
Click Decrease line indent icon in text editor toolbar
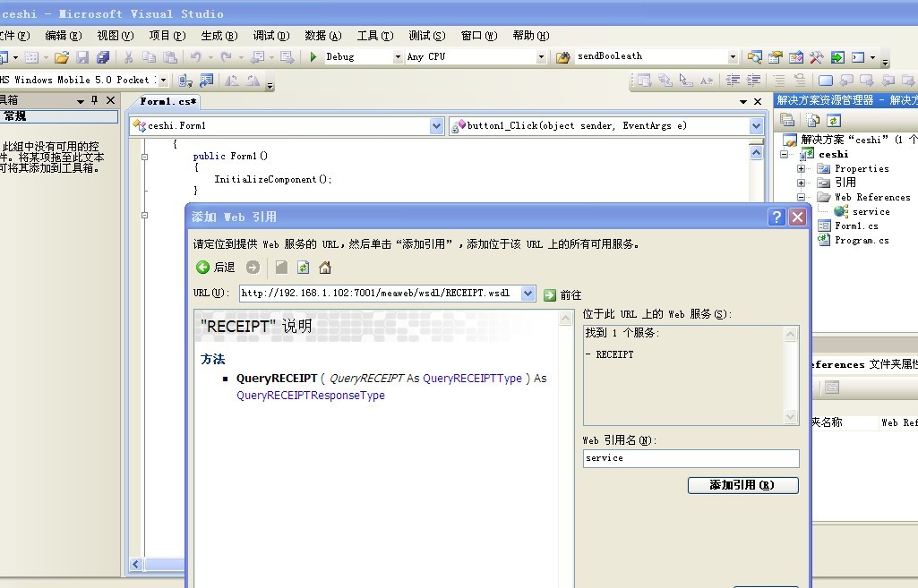click(x=733, y=81)
